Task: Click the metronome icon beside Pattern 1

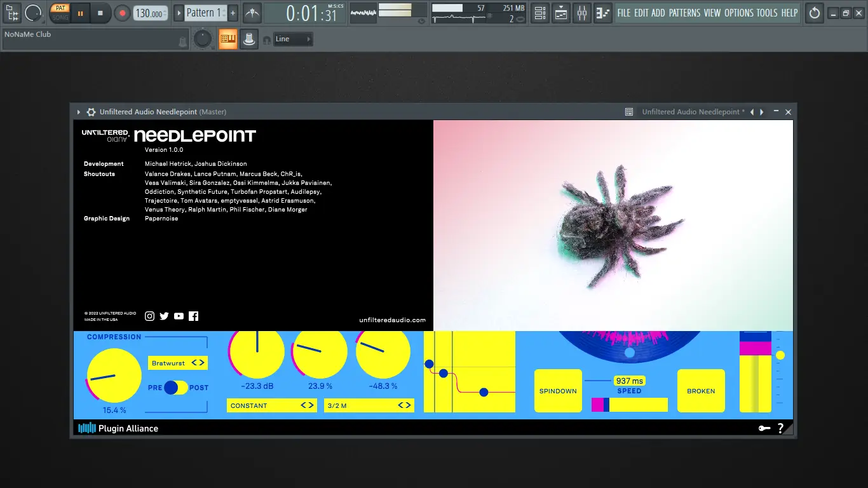Action: coord(252,13)
